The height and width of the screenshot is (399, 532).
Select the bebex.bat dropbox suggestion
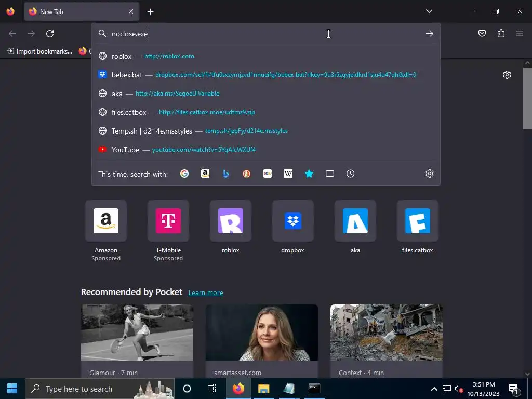pyautogui.click(x=266, y=75)
